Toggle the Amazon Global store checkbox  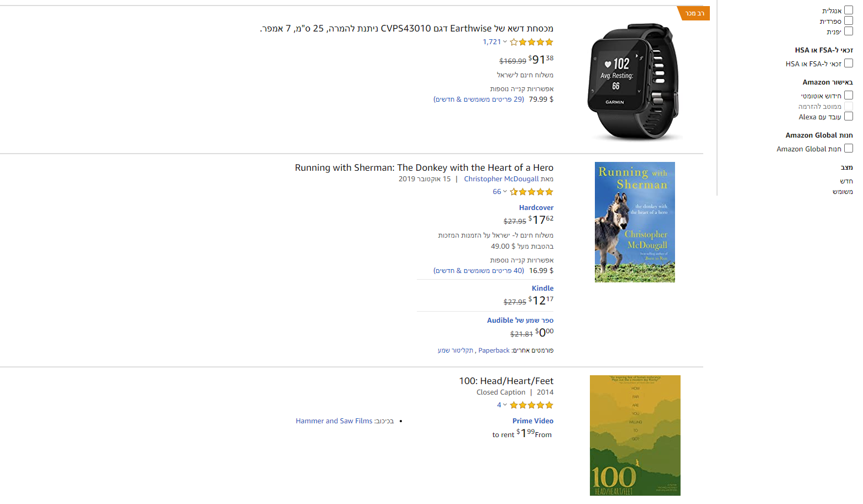pos(849,149)
